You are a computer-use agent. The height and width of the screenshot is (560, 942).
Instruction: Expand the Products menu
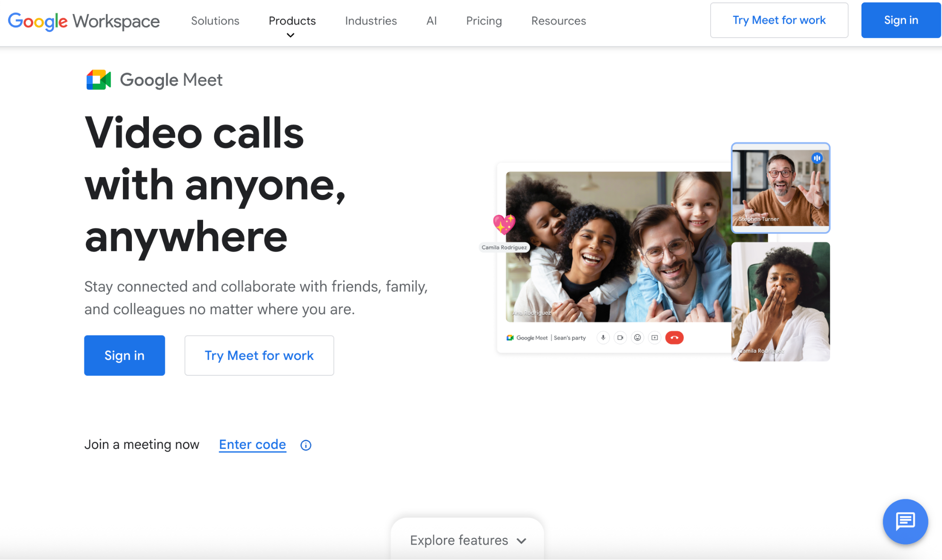pos(292,21)
